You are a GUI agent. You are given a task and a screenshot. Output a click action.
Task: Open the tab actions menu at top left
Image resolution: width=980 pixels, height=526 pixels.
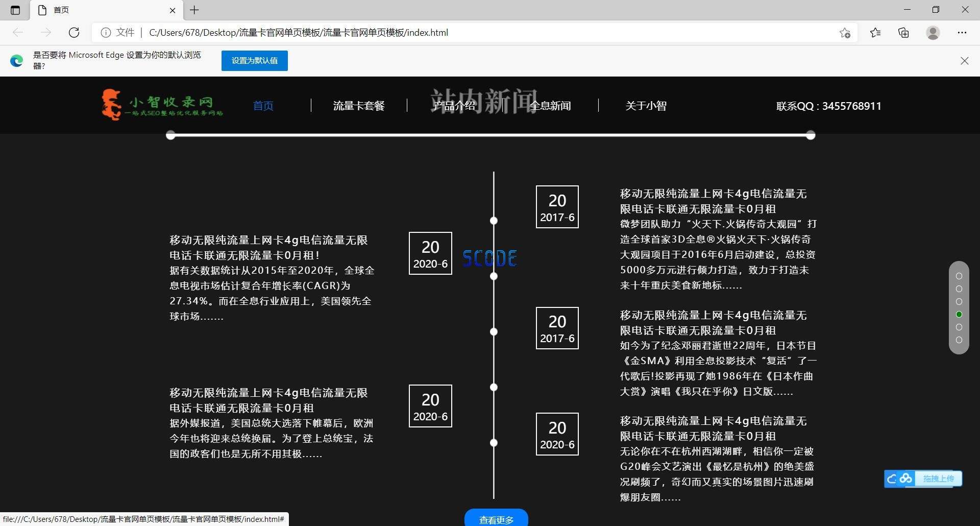point(15,10)
